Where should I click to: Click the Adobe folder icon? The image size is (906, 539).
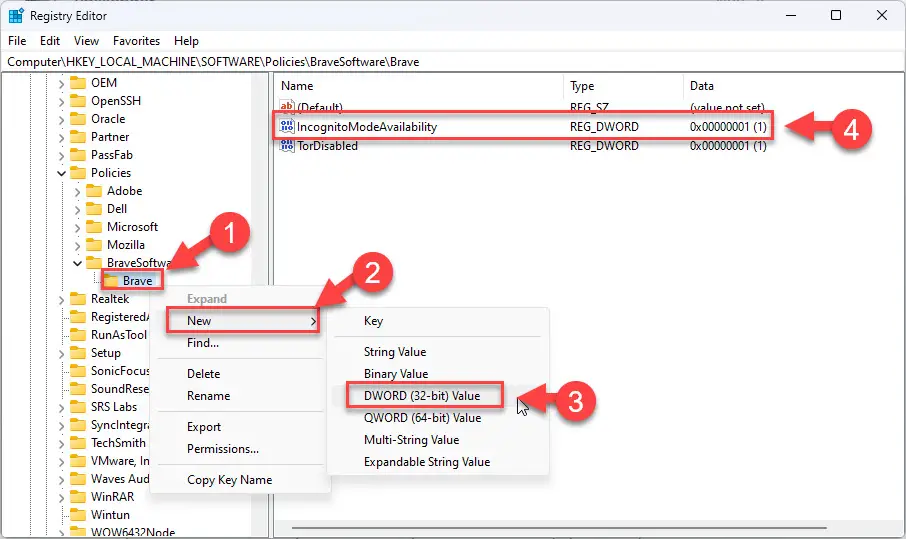coord(94,191)
